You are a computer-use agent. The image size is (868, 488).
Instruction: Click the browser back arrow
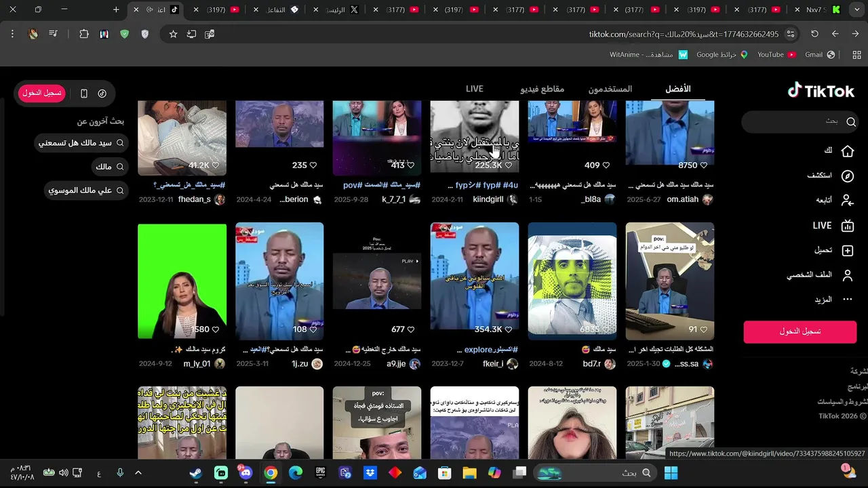(x=835, y=34)
